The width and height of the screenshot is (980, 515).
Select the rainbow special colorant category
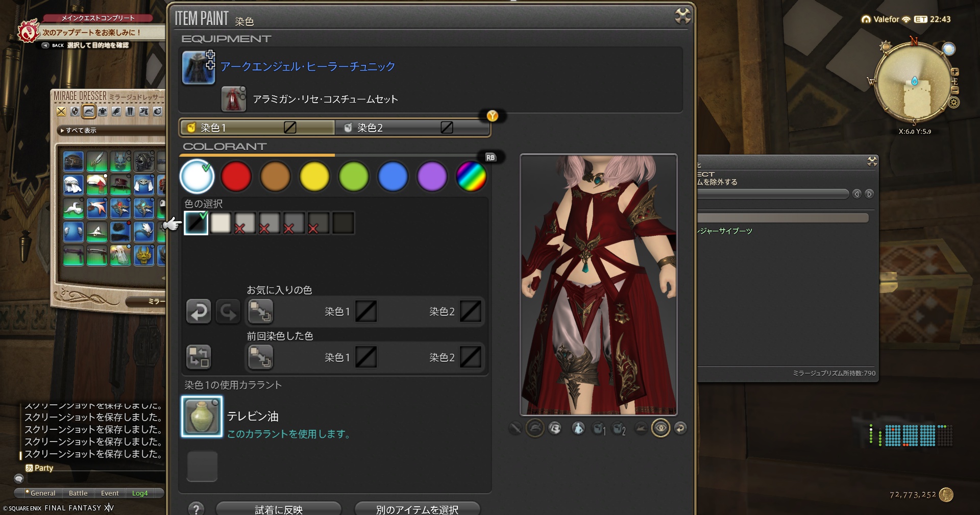(471, 177)
